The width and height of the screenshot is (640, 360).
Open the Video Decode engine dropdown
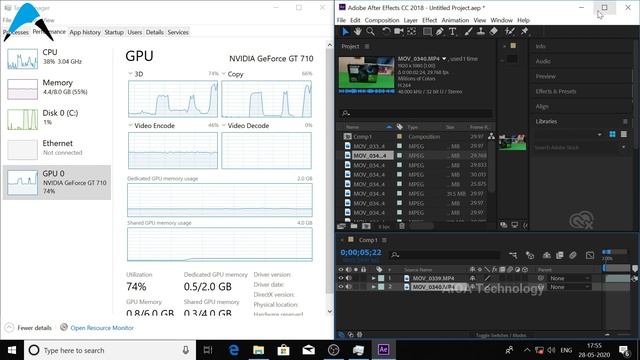click(x=224, y=125)
